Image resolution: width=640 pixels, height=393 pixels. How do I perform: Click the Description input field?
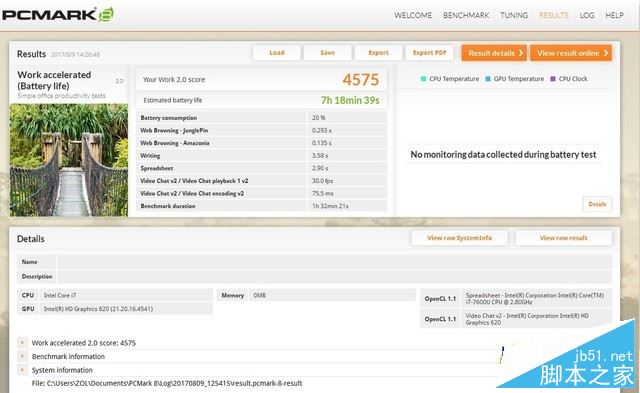click(x=334, y=276)
